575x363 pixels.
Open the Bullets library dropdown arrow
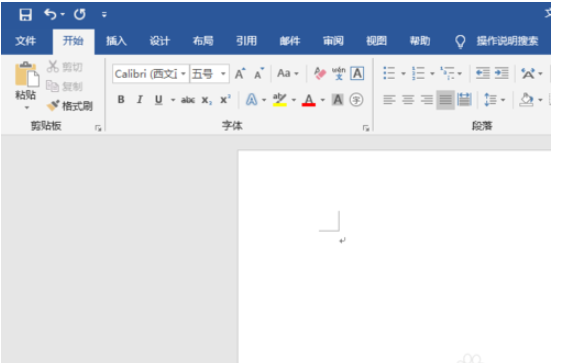click(403, 74)
